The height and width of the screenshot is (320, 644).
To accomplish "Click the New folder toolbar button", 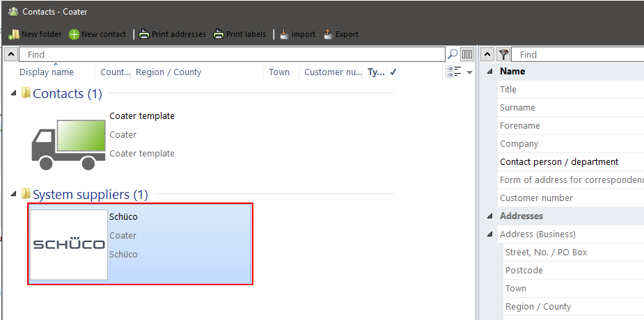I will 35,34.
